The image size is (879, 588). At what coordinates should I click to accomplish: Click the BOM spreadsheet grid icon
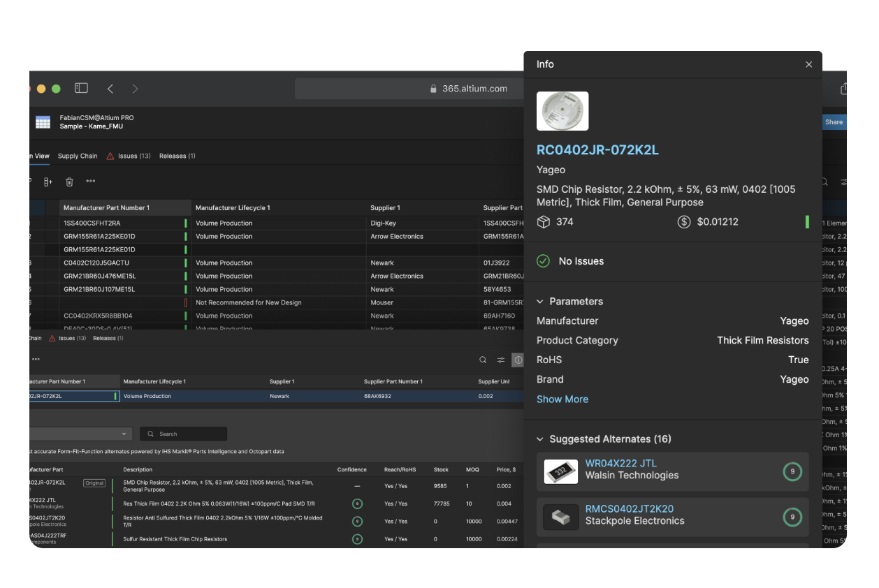[x=43, y=122]
